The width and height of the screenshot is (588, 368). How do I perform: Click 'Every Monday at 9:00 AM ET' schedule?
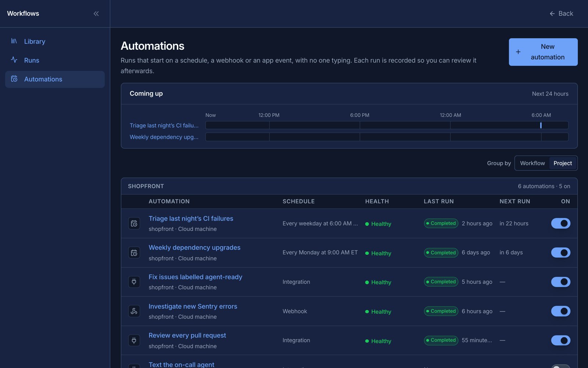320,252
